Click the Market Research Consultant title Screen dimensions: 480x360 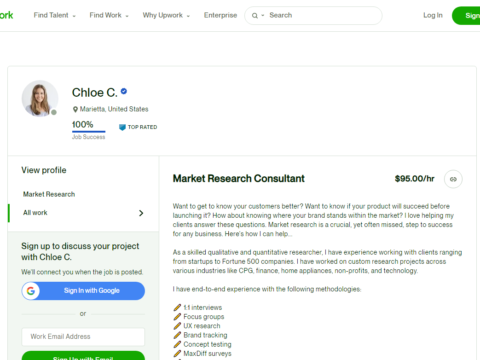(239, 179)
